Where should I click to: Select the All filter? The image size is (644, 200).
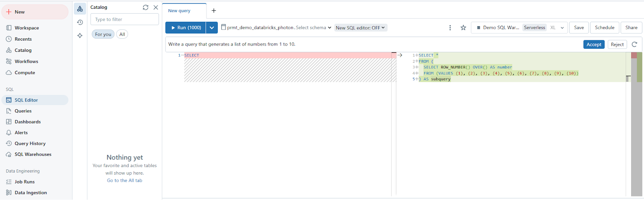[x=122, y=34]
